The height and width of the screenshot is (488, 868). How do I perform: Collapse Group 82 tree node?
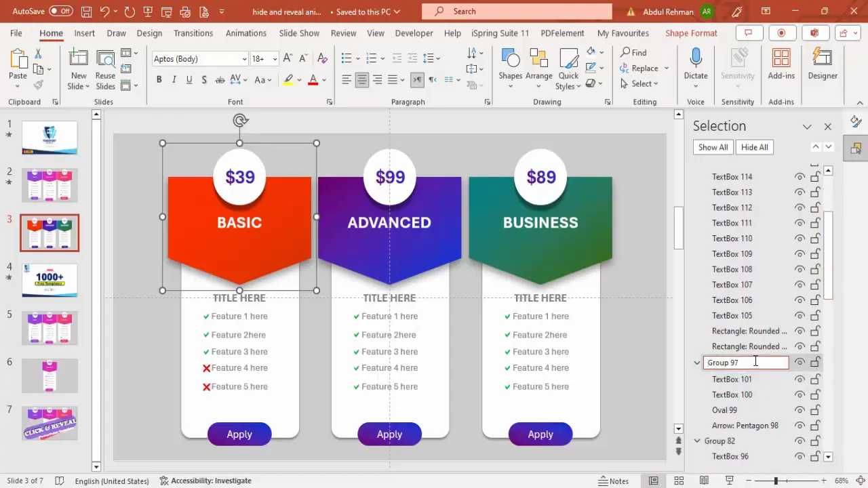point(697,441)
